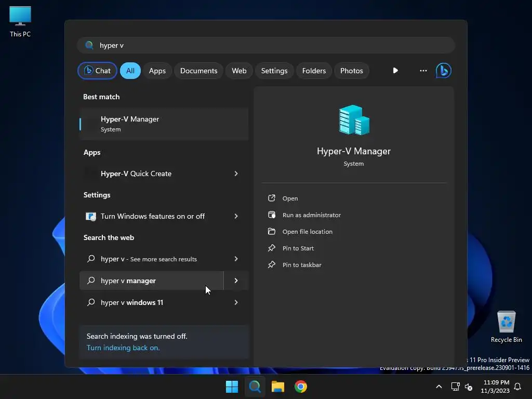The image size is (532, 399).
Task: Click the search box magnifier icon
Action: tap(89, 45)
